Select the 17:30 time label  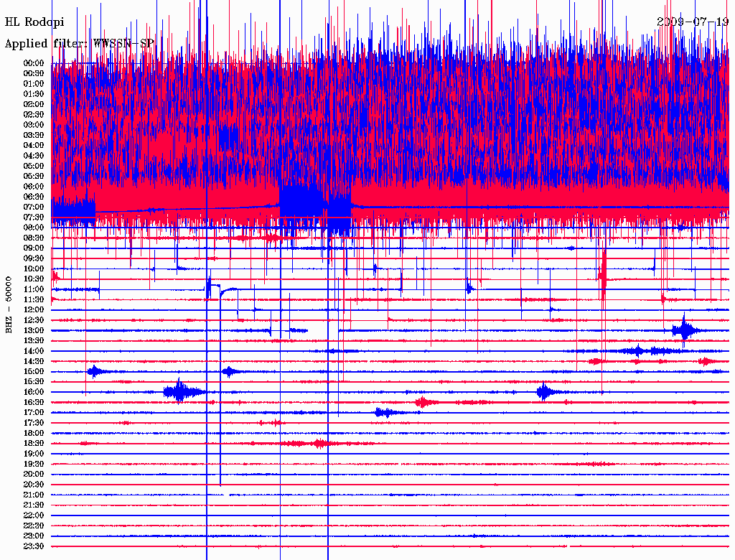click(x=34, y=423)
